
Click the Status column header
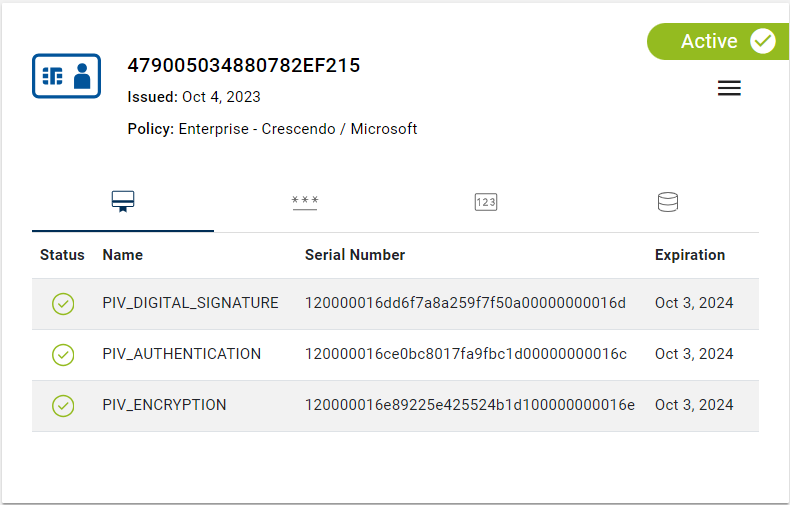(62, 255)
